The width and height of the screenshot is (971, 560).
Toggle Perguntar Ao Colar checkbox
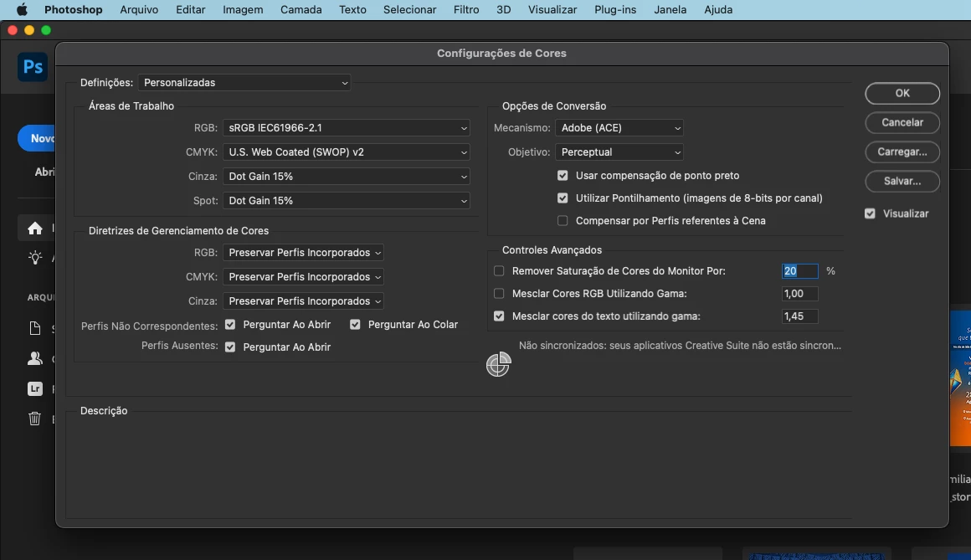coord(355,325)
